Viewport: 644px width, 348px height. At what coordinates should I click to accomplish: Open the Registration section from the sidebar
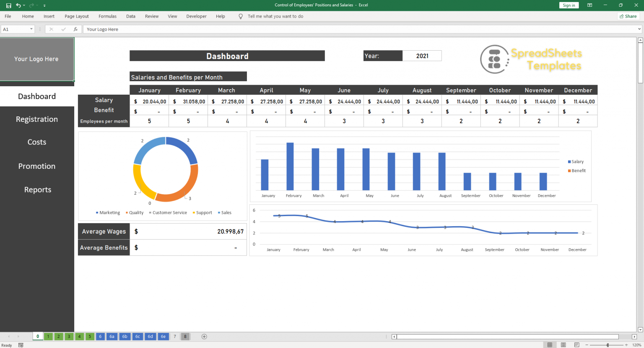click(x=37, y=119)
